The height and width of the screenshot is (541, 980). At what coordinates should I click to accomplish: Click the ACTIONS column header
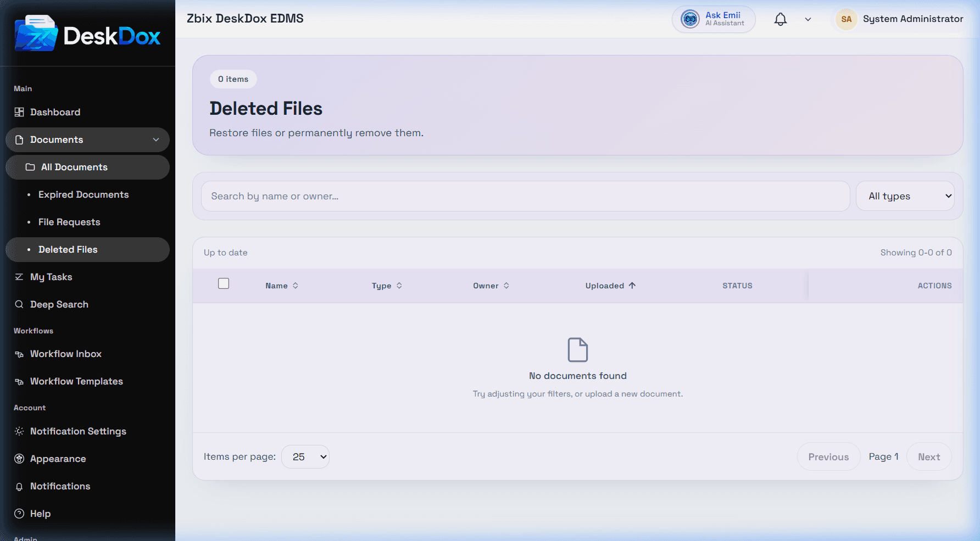(934, 286)
